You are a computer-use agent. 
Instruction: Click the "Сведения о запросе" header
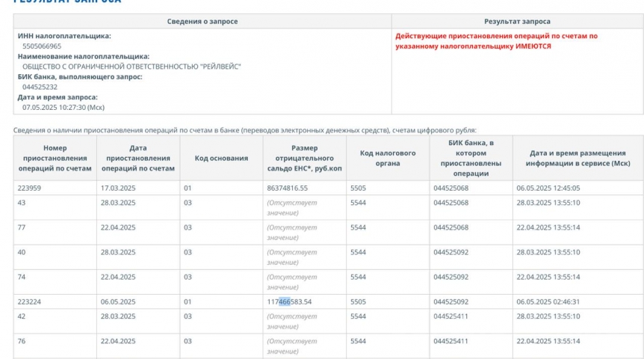(202, 22)
